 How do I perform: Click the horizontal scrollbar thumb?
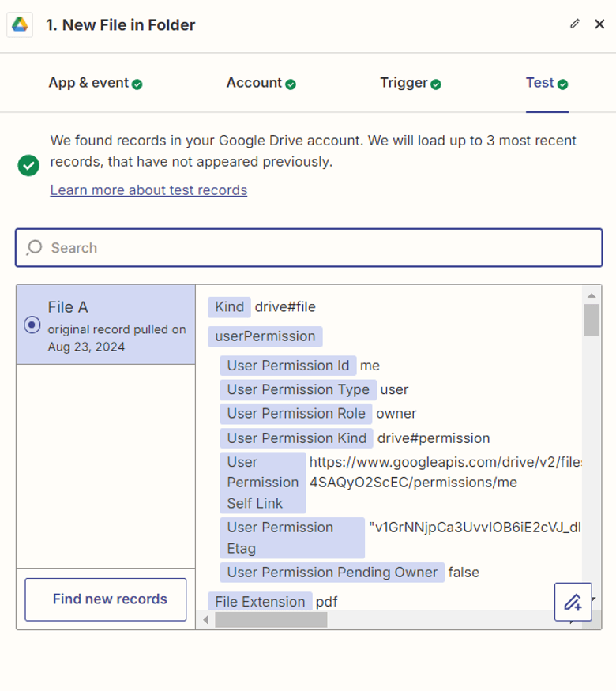point(270,620)
